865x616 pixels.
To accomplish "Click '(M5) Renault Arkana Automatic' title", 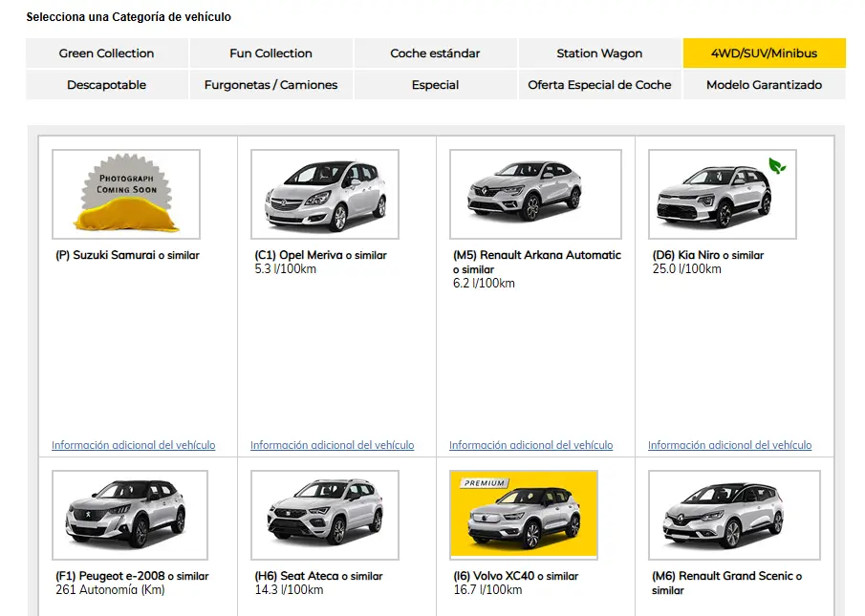I will 537,255.
